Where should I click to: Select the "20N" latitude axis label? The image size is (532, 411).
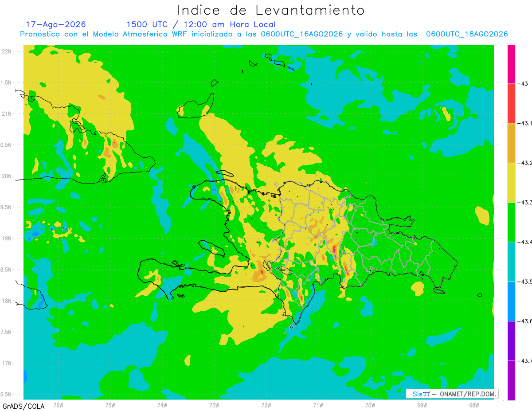pyautogui.click(x=8, y=176)
